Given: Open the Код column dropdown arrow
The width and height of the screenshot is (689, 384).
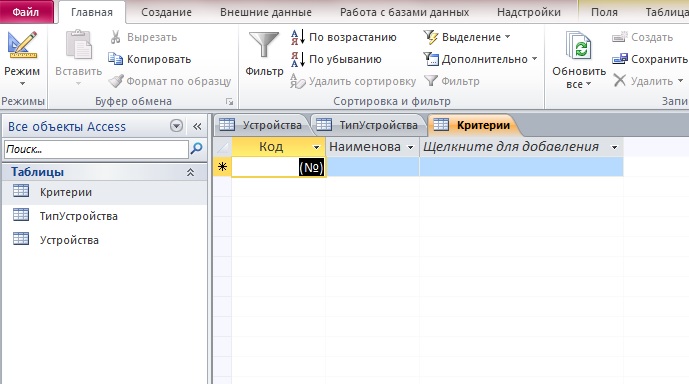Looking at the screenshot, I should tap(316, 147).
